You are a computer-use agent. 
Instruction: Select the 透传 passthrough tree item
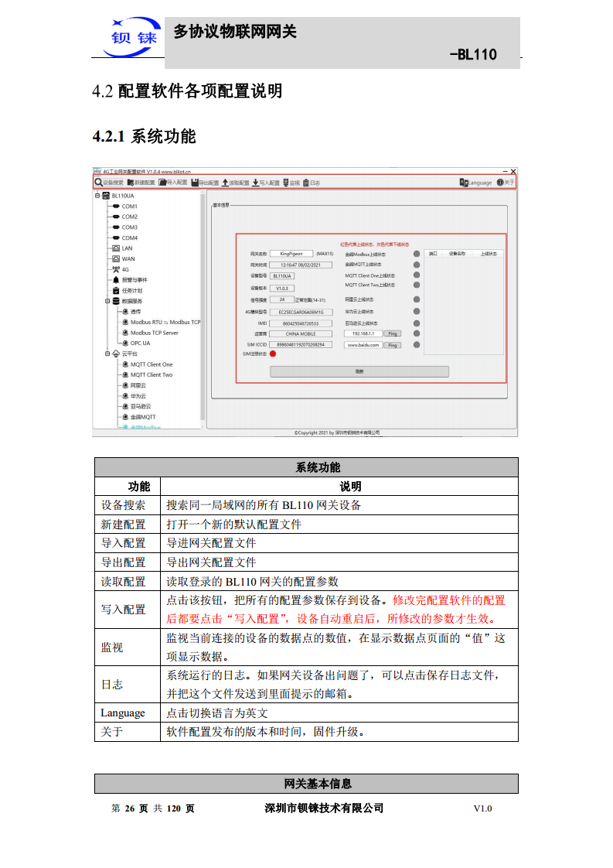tap(131, 312)
